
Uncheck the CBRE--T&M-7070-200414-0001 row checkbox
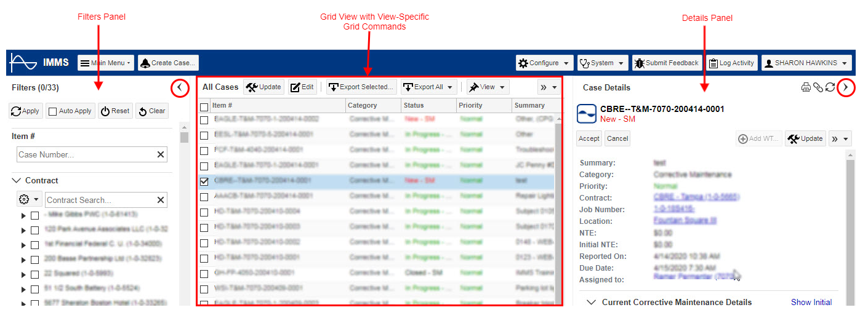tap(204, 181)
